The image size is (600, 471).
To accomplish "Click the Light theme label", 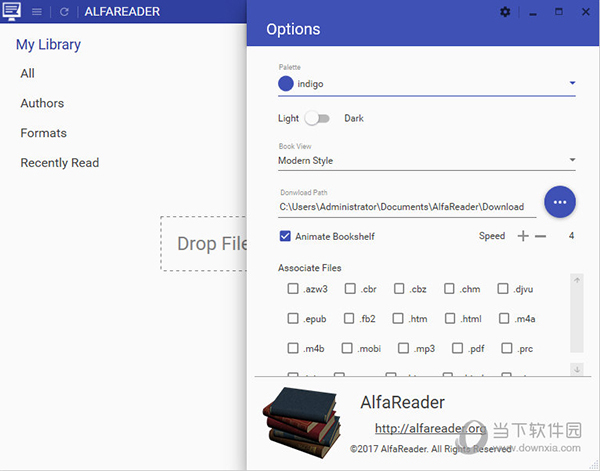I will point(288,118).
